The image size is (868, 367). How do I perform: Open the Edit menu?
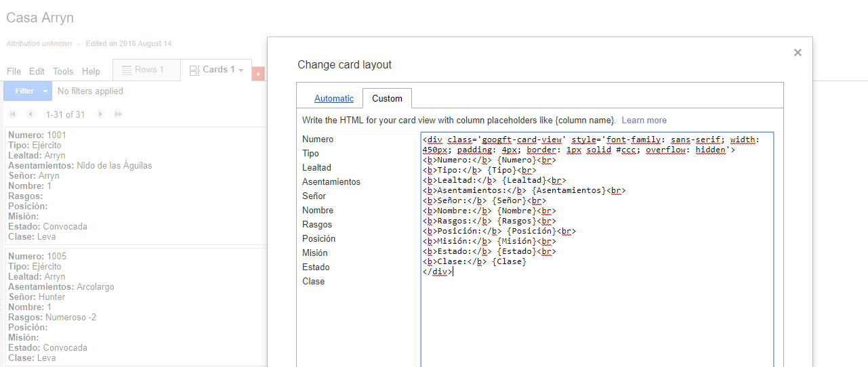(x=37, y=71)
